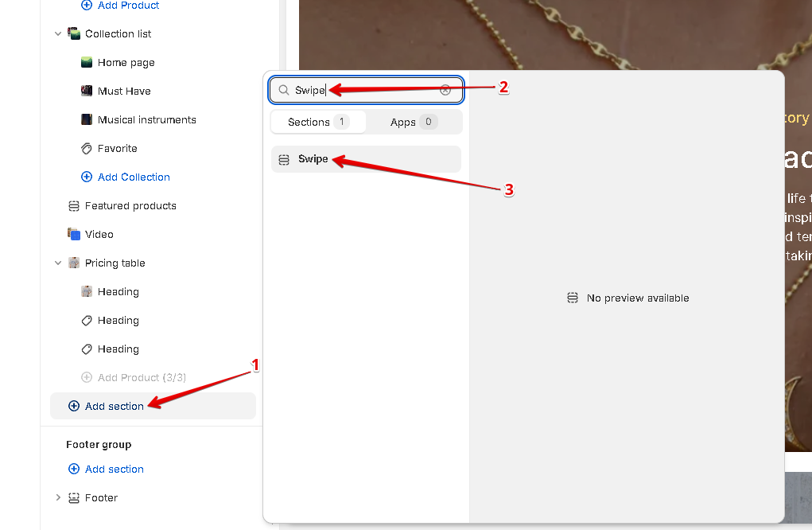Click the Video section icon

point(74,234)
